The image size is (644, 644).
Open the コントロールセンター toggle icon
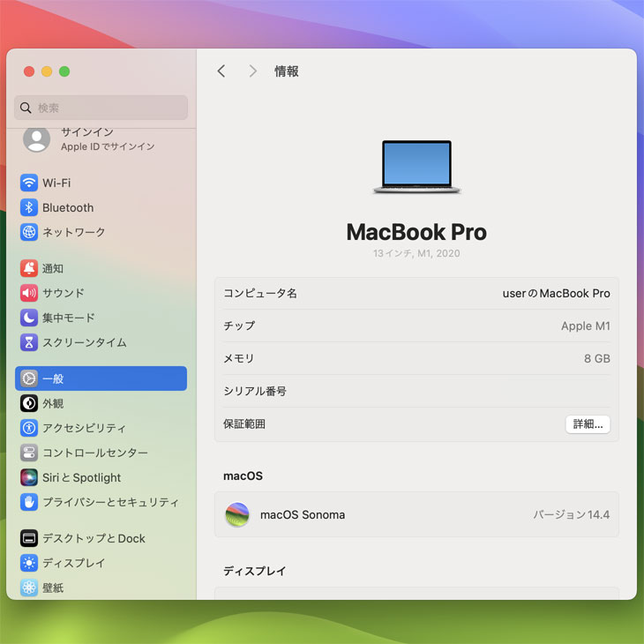29,453
